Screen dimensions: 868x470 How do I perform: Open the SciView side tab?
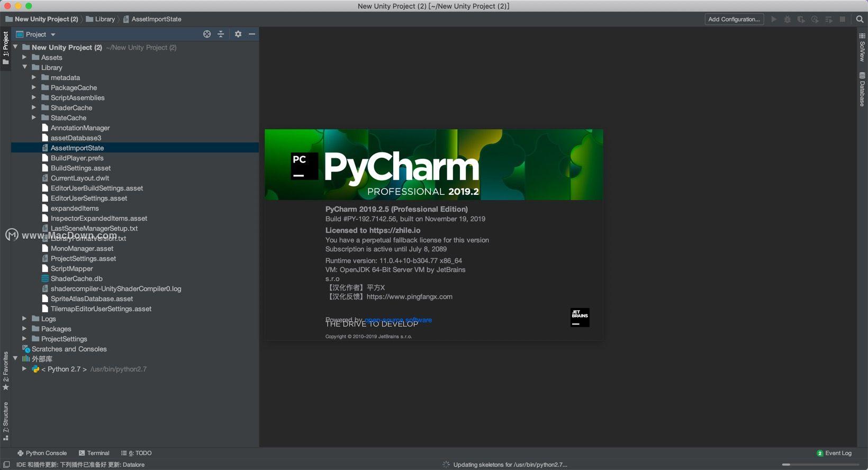point(862,48)
